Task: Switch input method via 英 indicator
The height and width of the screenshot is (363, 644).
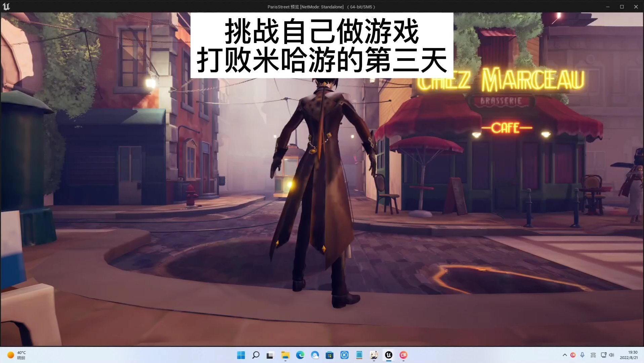Action: pos(593,355)
